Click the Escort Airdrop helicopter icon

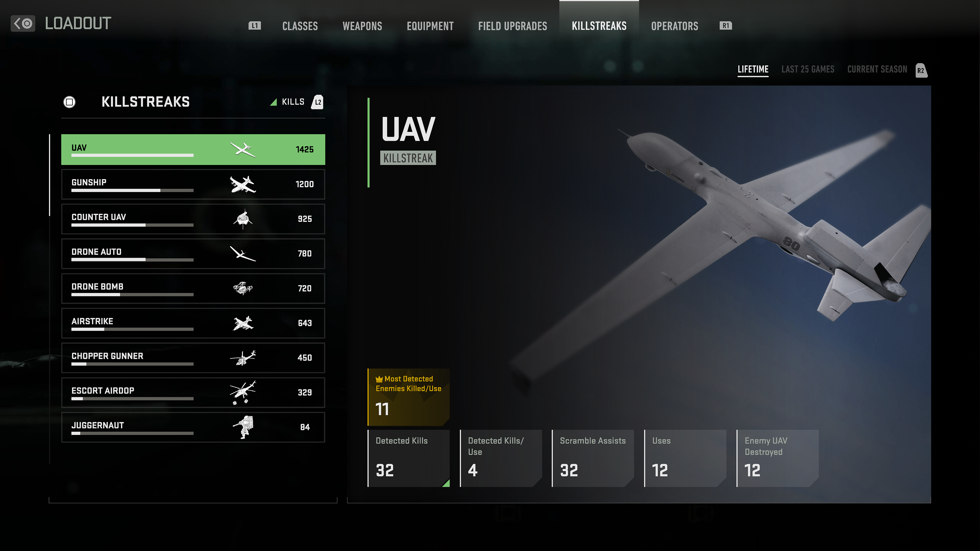[243, 392]
